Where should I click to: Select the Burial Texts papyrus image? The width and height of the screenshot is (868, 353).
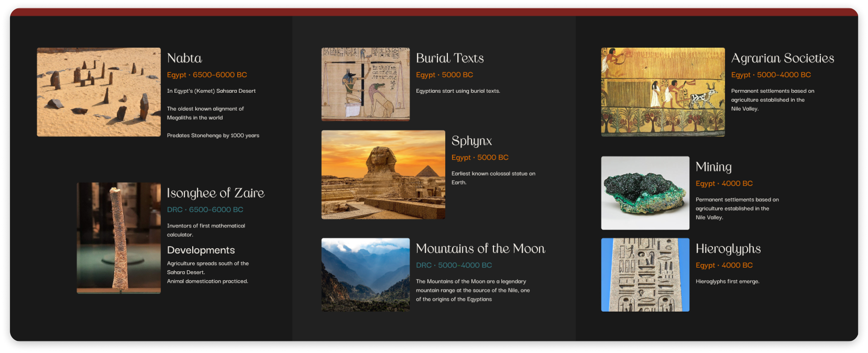(x=365, y=84)
